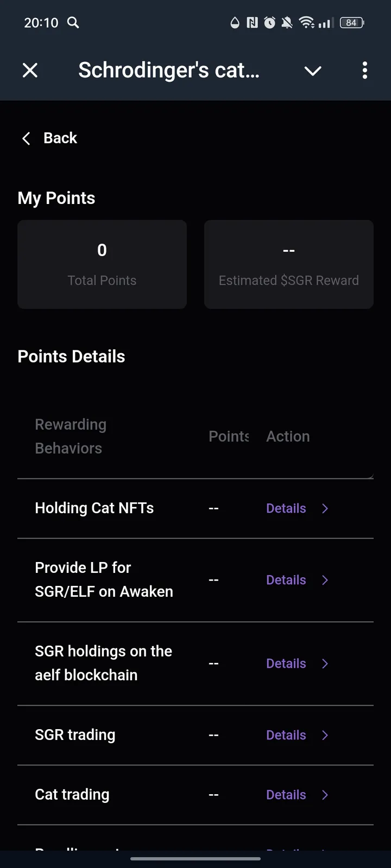This screenshot has width=391, height=868.
Task: Click chevron arrow in SGR trading row
Action: click(325, 735)
